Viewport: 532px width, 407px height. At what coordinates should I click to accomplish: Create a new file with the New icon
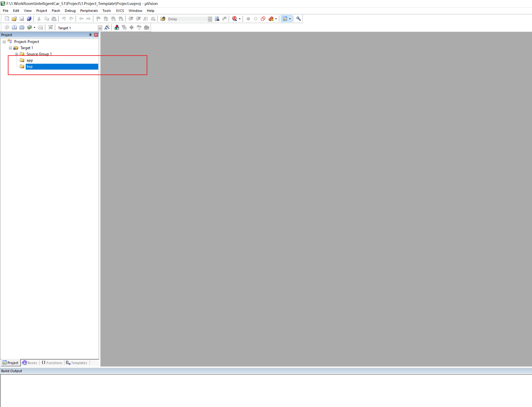click(7, 19)
